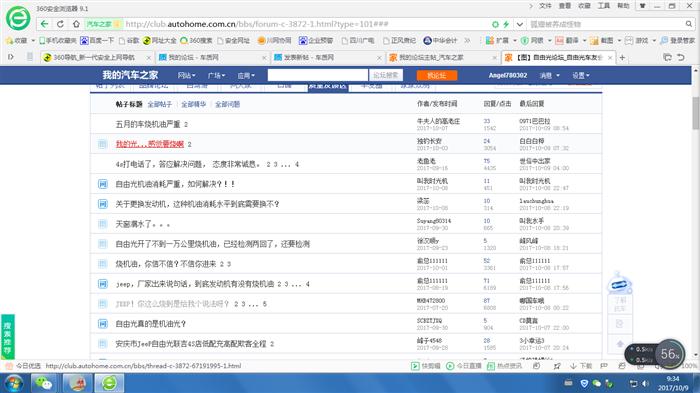This screenshot has height=393, width=700.
Task: Open the 中华会计 bookmark
Action: pyautogui.click(x=440, y=41)
